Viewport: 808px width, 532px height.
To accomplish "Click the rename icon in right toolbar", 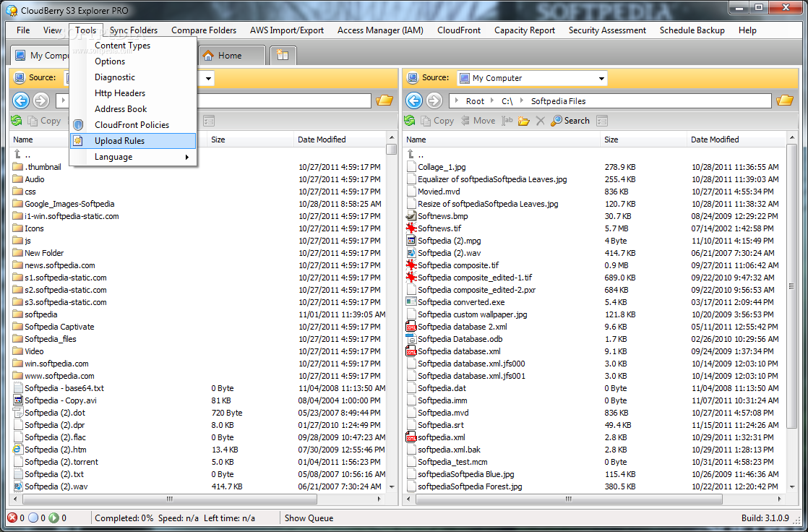I will pos(507,121).
